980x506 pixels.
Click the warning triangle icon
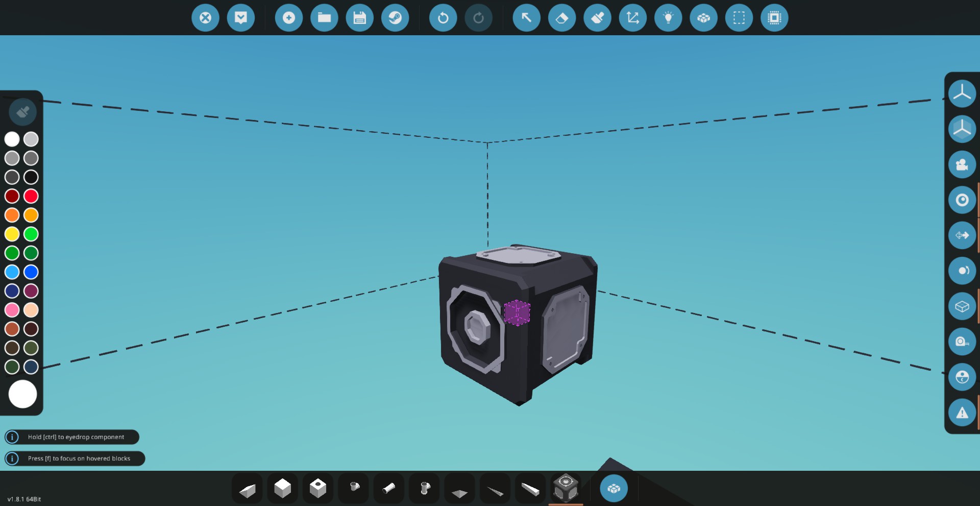pyautogui.click(x=962, y=413)
